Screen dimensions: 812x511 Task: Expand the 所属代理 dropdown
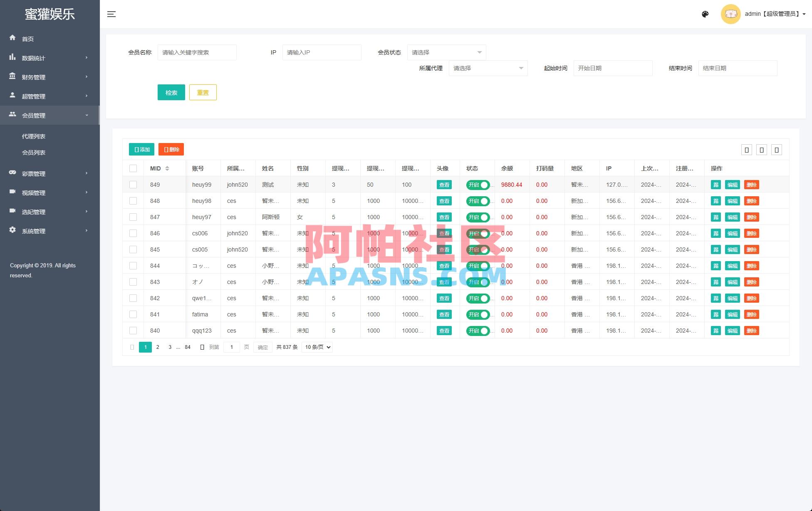pos(488,68)
